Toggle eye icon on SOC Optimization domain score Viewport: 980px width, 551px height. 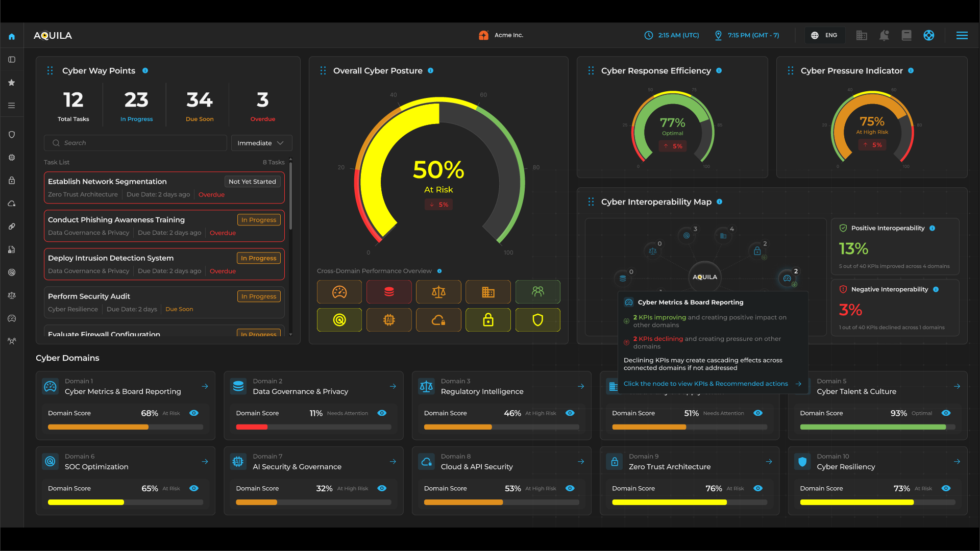pos(194,488)
